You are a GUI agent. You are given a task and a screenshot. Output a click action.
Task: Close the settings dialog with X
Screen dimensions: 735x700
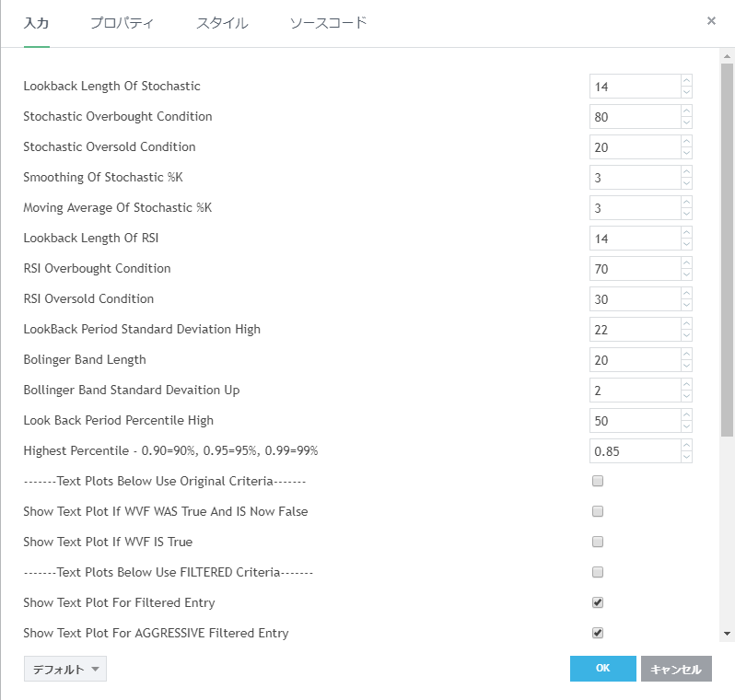pyautogui.click(x=711, y=21)
